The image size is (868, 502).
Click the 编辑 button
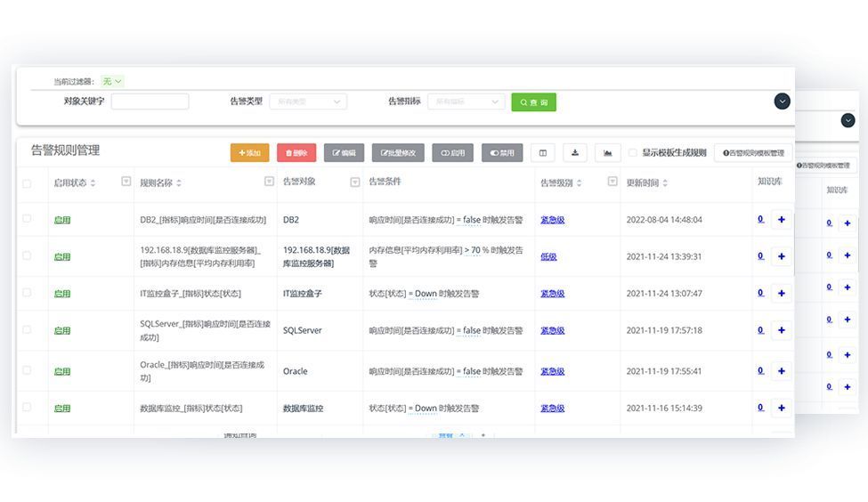pos(344,153)
